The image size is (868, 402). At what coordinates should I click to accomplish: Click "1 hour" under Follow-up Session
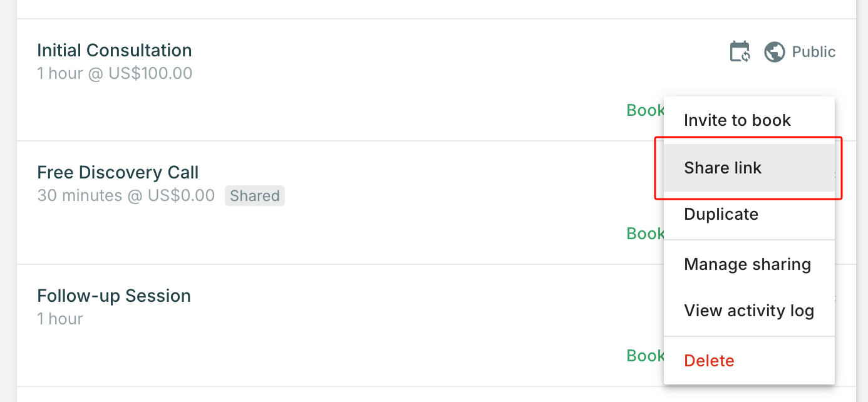(60, 319)
